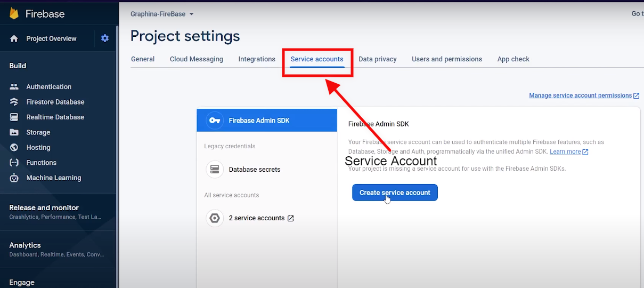
Task: Click the Database secrets storage icon
Action: pyautogui.click(x=215, y=170)
